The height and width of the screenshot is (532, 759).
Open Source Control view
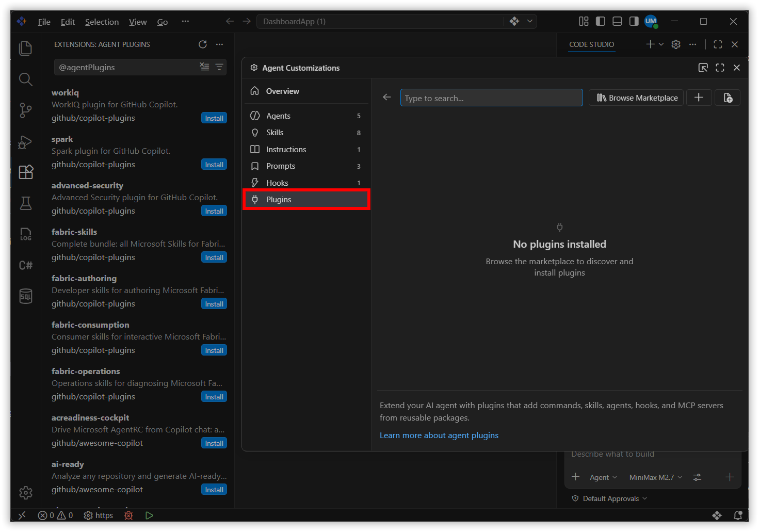click(x=25, y=110)
